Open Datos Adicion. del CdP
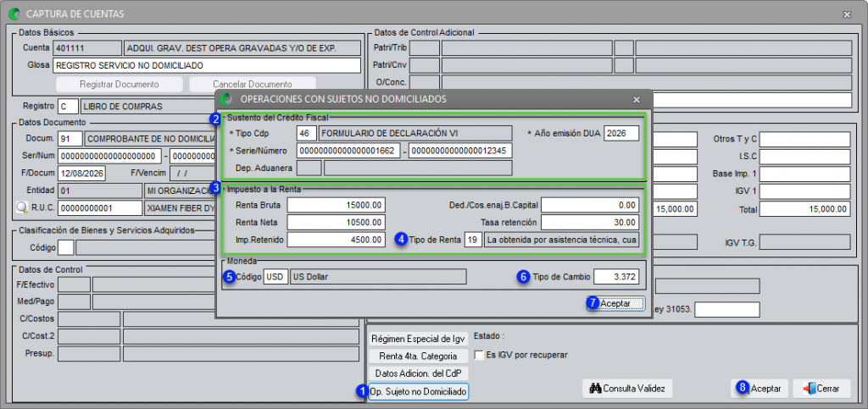The width and height of the screenshot is (868, 409). click(419, 373)
